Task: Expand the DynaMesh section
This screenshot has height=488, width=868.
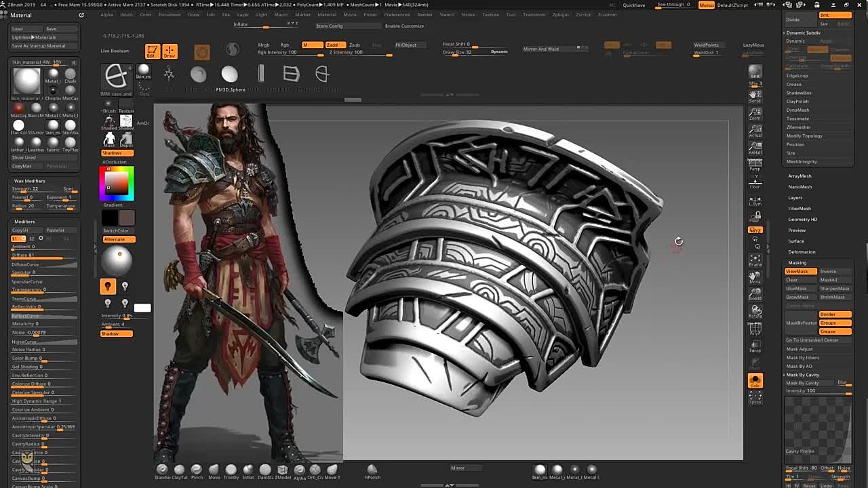Action: pos(797,110)
